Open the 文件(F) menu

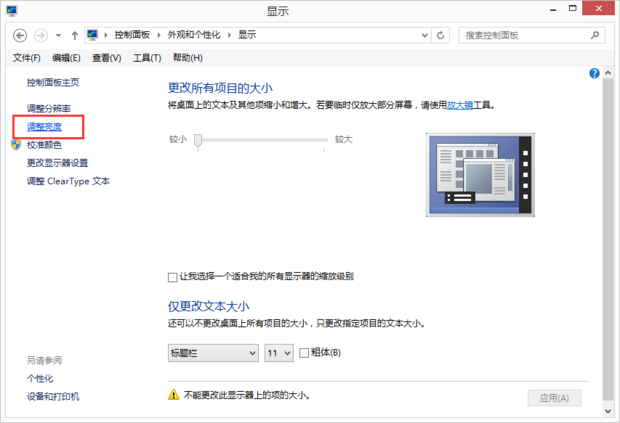coord(26,58)
